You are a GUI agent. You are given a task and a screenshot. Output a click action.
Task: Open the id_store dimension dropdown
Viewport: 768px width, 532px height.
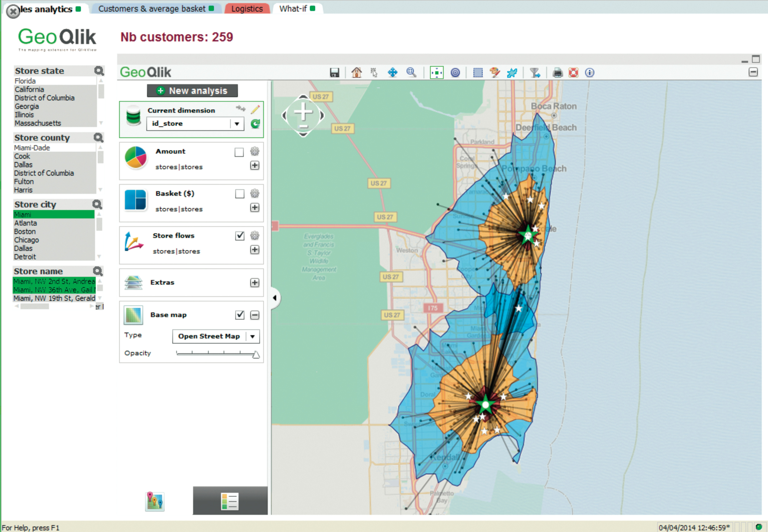[237, 124]
